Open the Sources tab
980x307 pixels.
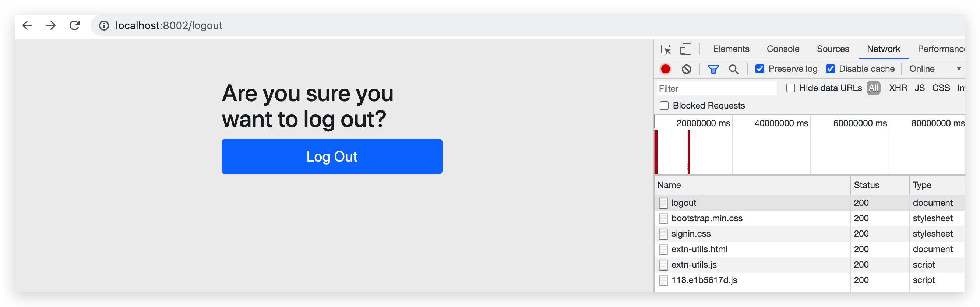click(x=833, y=49)
